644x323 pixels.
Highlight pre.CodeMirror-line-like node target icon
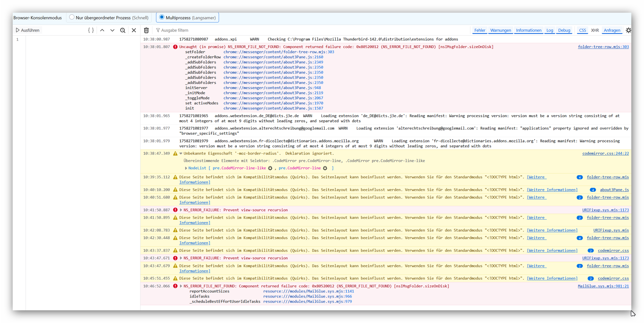point(270,168)
